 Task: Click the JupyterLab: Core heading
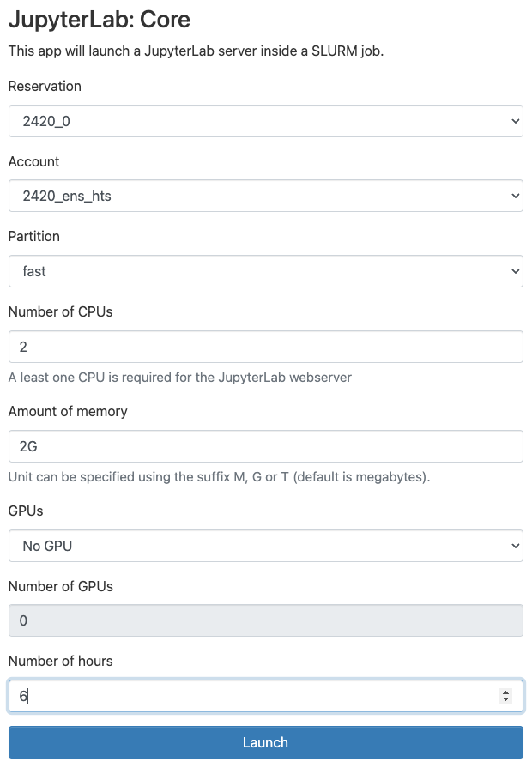[x=99, y=19]
